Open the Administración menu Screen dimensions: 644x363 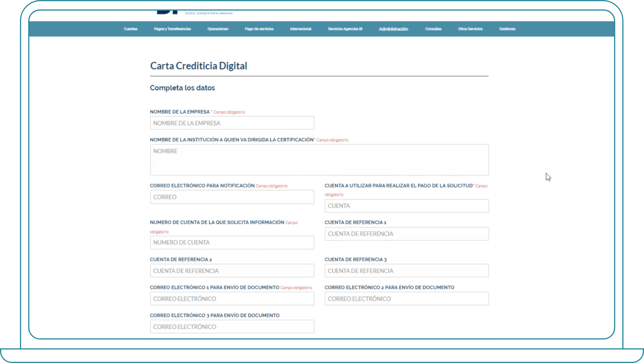(393, 29)
